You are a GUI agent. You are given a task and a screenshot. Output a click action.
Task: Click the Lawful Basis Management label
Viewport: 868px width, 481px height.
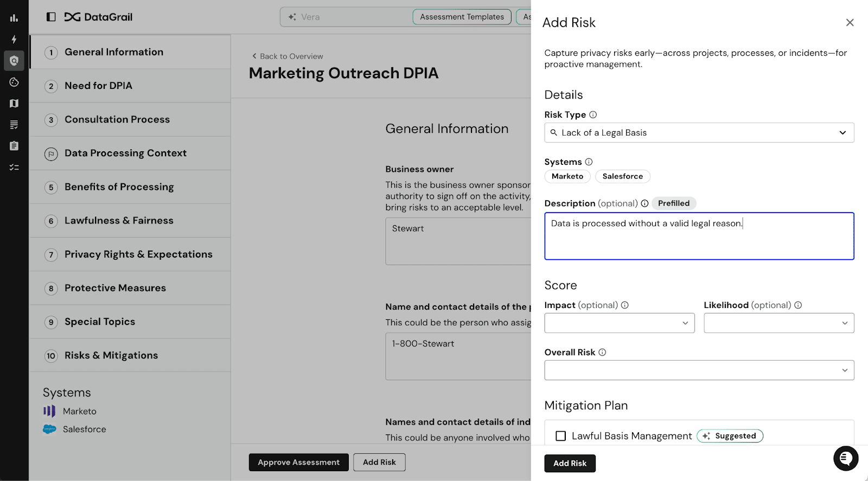click(x=632, y=436)
